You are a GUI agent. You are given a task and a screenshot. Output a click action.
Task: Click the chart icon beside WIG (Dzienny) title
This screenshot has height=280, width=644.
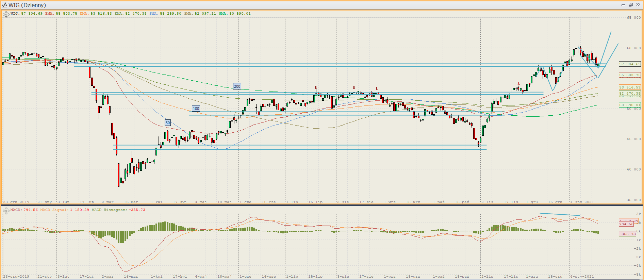pos(4,5)
